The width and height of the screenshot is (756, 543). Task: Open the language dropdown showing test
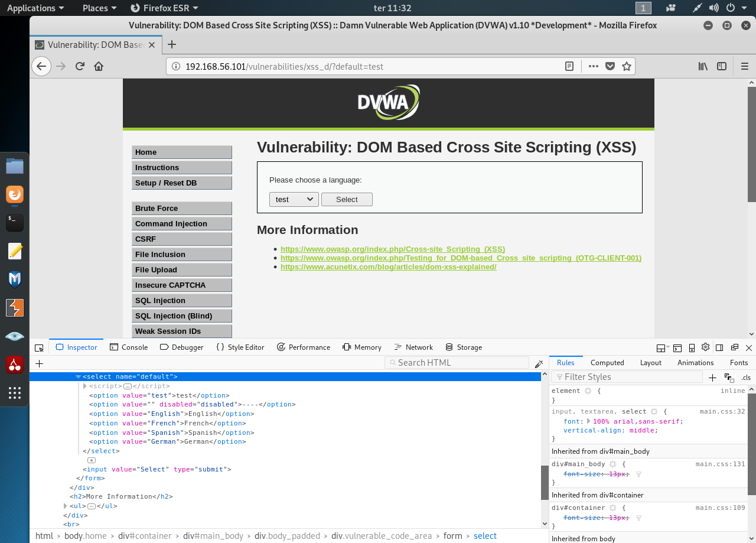294,199
